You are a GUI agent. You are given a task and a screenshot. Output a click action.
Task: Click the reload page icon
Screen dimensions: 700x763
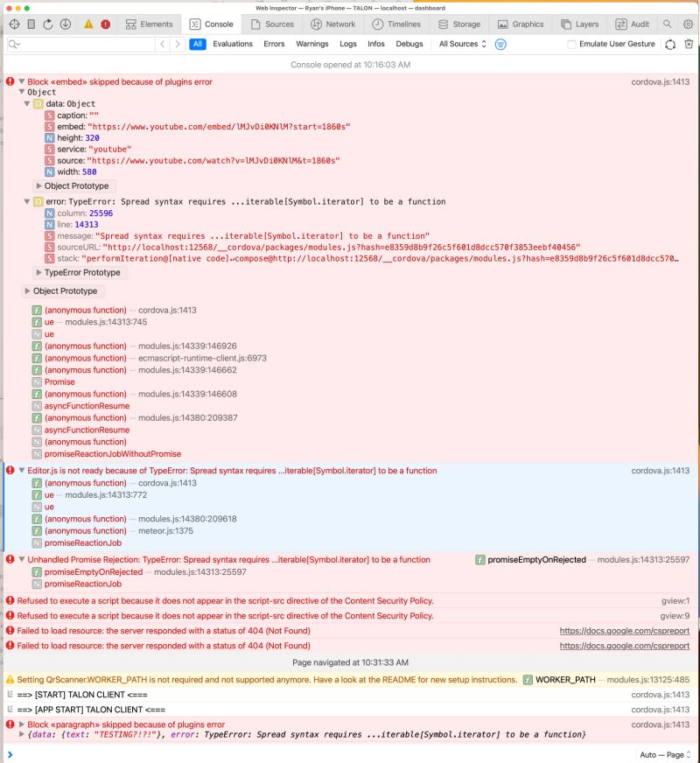click(x=47, y=24)
